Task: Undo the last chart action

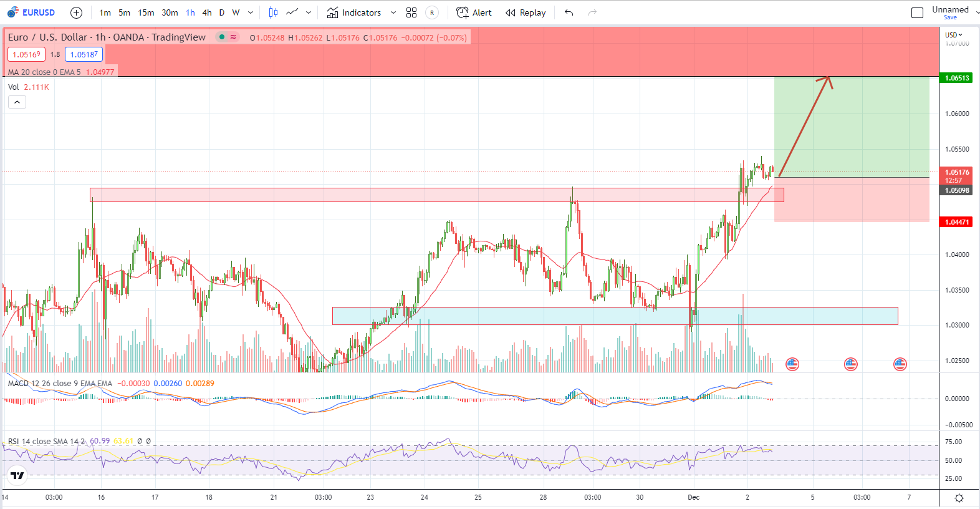Action: 569,12
